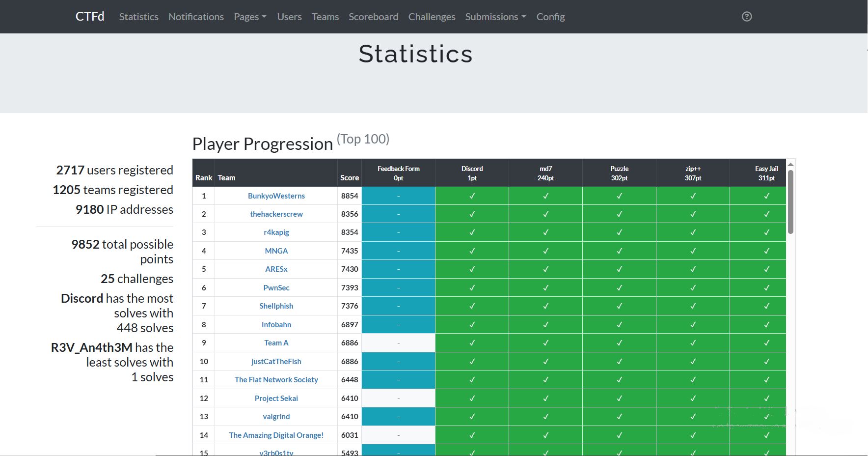The width and height of the screenshot is (868, 456).
Task: Expand the Pages menu caret
Action: (x=265, y=16)
